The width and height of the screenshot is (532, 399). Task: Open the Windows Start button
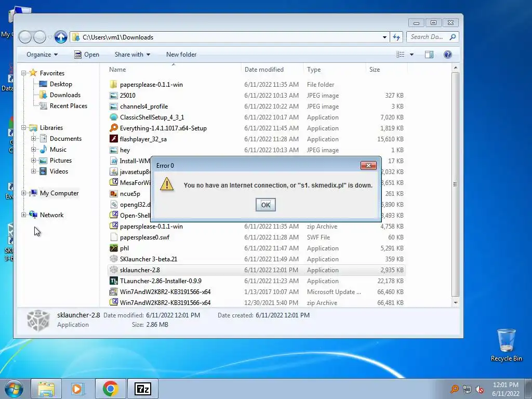click(14, 389)
